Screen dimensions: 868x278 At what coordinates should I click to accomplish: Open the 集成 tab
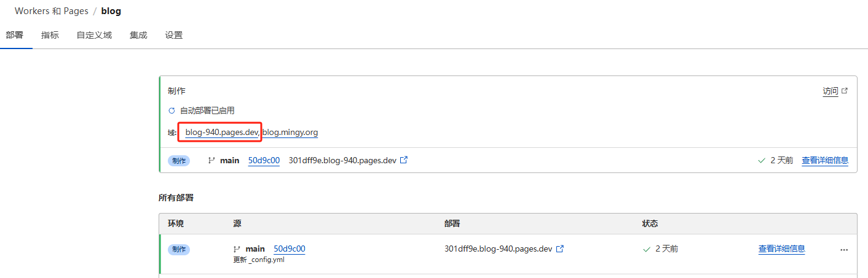click(x=138, y=35)
